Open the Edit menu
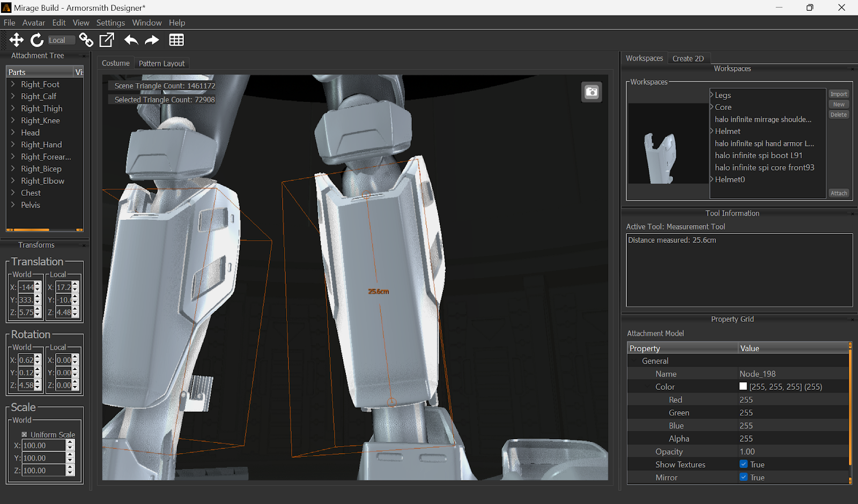 click(x=59, y=23)
